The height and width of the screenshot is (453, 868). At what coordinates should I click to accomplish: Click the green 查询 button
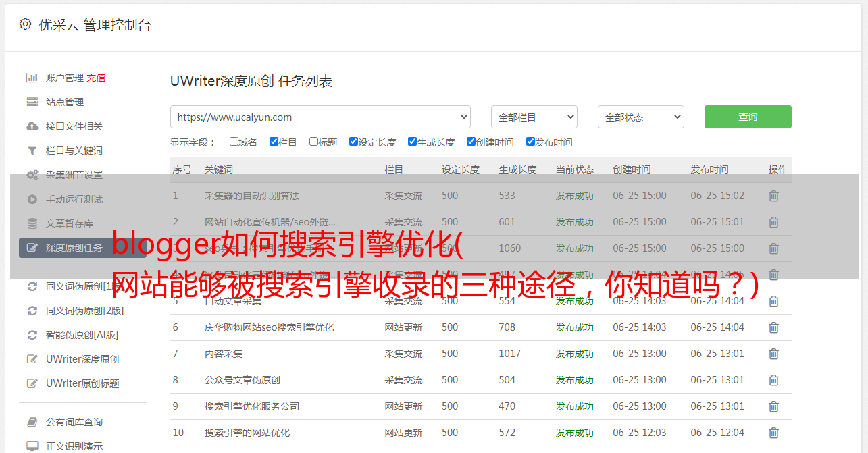tap(747, 117)
